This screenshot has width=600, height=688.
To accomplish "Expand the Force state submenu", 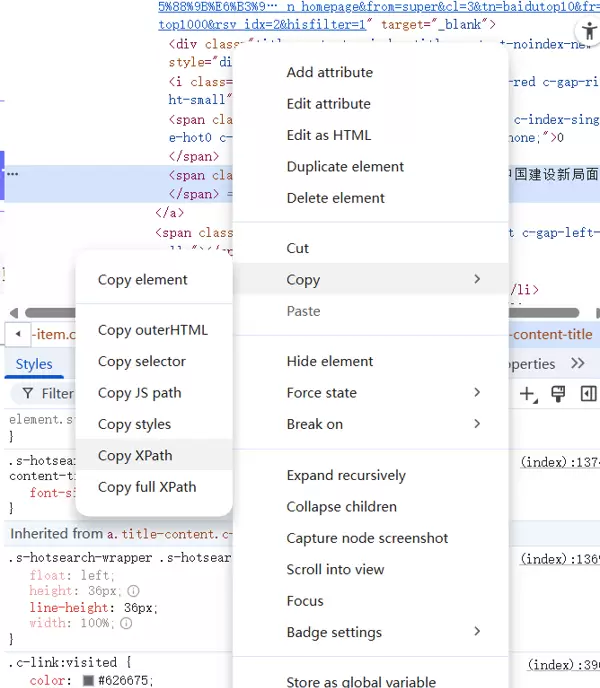I will pyautogui.click(x=382, y=393).
